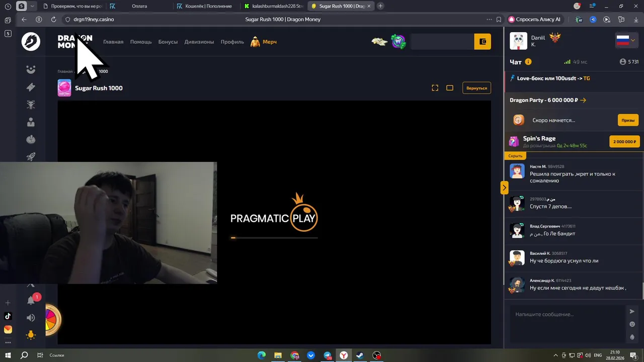Screen dimensions: 644x362
Task: Go to the Бонусы page
Action: click(x=168, y=42)
